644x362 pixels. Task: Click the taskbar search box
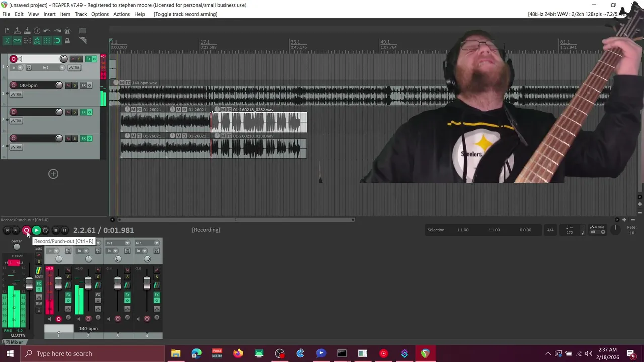point(93,353)
